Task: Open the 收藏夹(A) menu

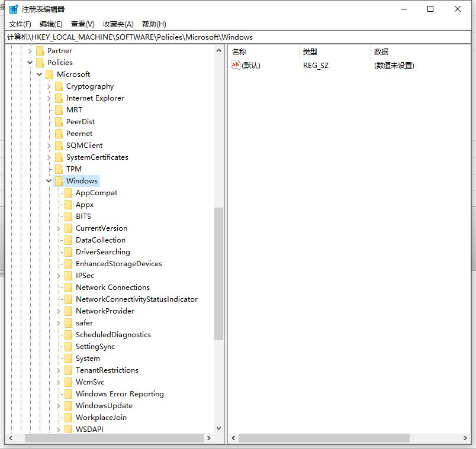Action: pos(118,24)
